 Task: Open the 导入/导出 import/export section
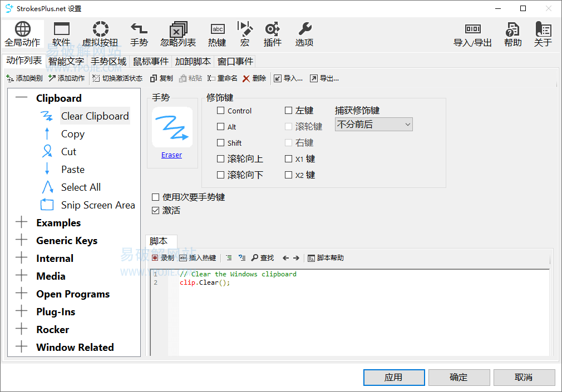472,34
